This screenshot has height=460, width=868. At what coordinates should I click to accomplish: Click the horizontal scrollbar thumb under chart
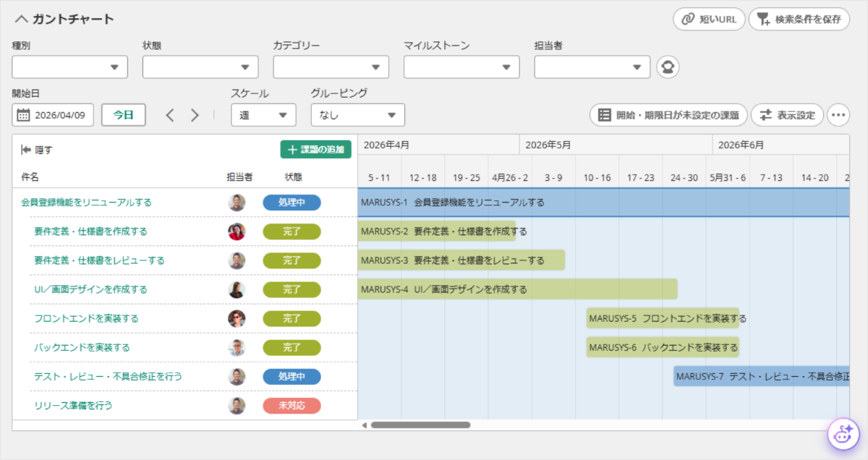click(420, 425)
